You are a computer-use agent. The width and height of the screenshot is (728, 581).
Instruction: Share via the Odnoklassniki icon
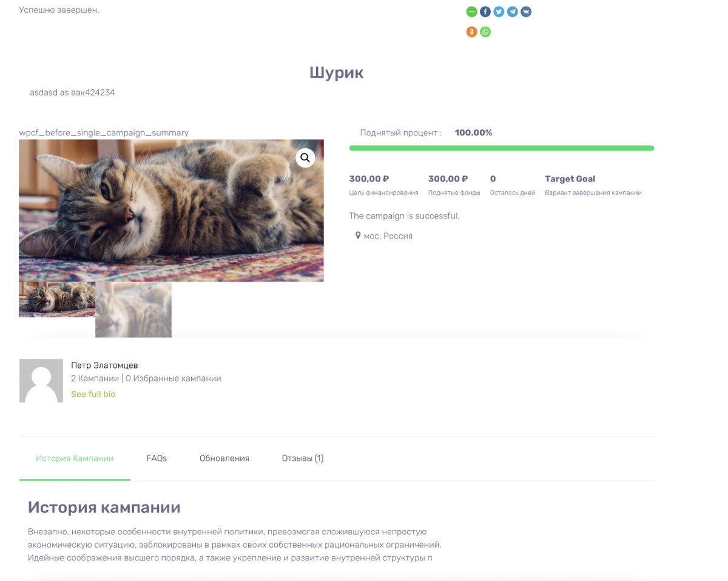coord(471,32)
